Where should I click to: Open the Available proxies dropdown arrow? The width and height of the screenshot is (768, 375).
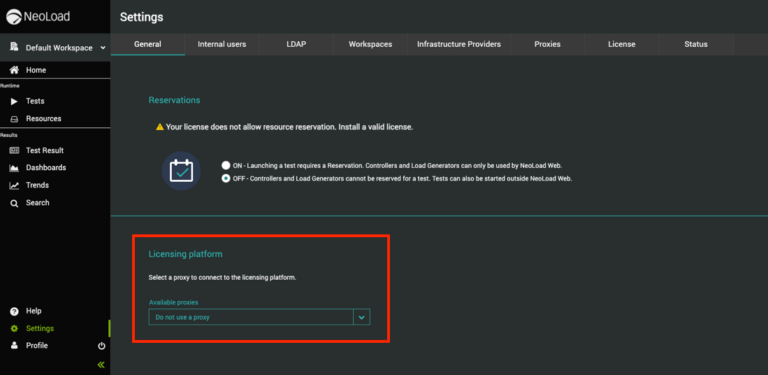coord(361,317)
